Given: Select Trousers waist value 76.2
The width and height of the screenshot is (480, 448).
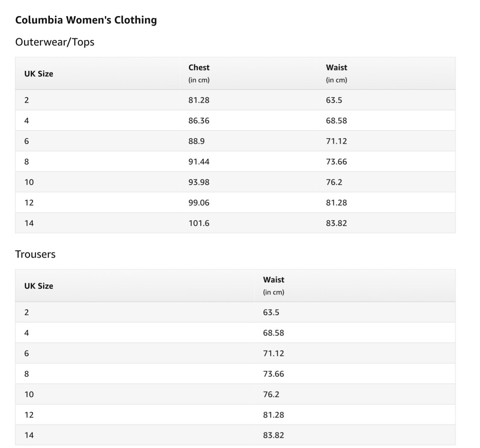Looking at the screenshot, I should (271, 394).
